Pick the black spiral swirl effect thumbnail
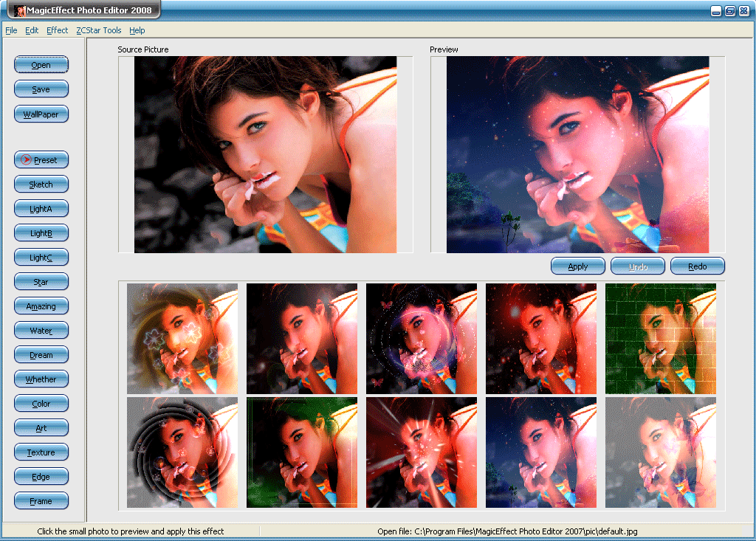This screenshot has width=756, height=541. [182, 452]
